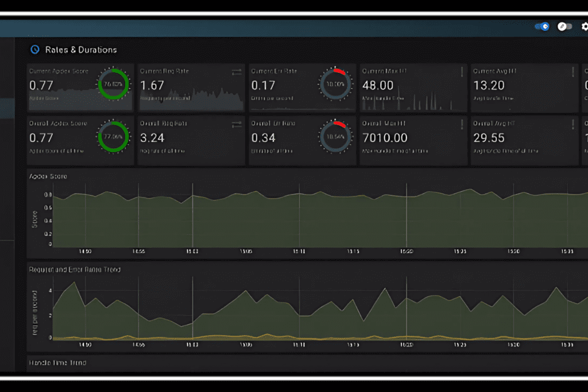Click the red-tipped gauge on Current Err Rate card
The height and width of the screenshot is (392, 588).
[x=335, y=84]
